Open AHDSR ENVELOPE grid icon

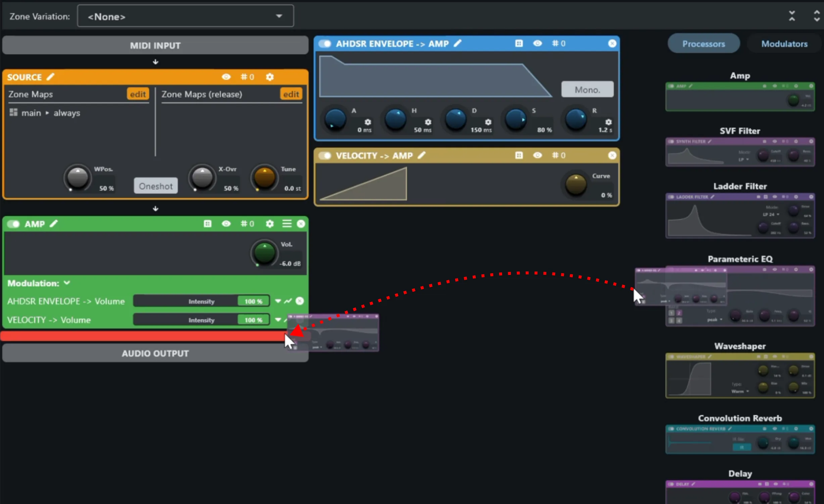coord(519,43)
